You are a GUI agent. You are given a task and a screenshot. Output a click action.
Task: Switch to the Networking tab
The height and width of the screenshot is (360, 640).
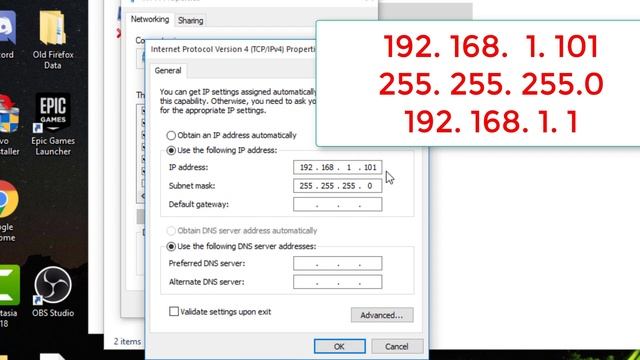[x=150, y=19]
